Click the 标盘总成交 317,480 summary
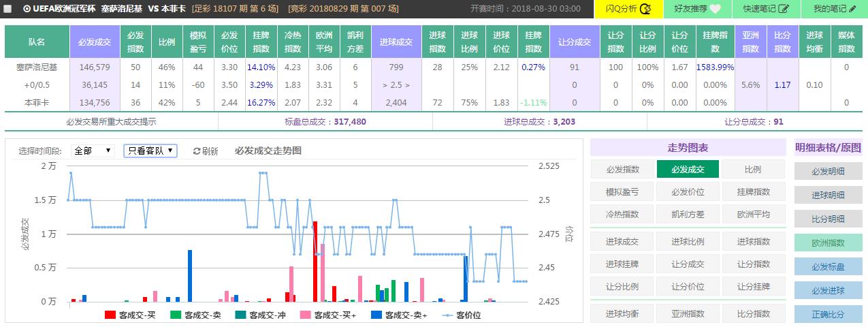The height and width of the screenshot is (327, 868). pos(325,122)
